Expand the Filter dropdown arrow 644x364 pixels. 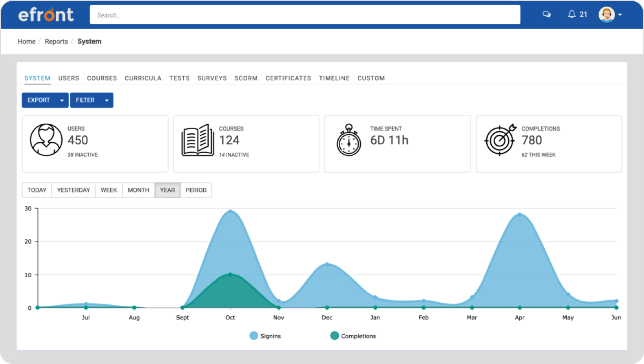pos(107,100)
